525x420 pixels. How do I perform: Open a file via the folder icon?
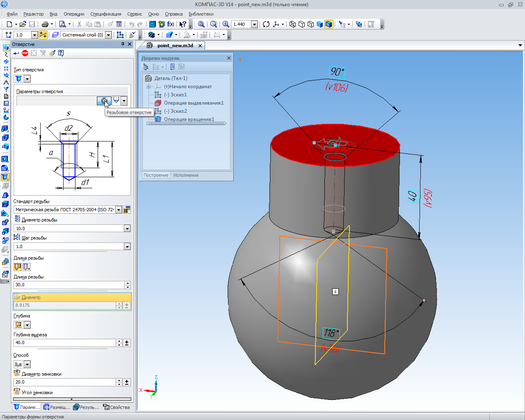(23, 24)
